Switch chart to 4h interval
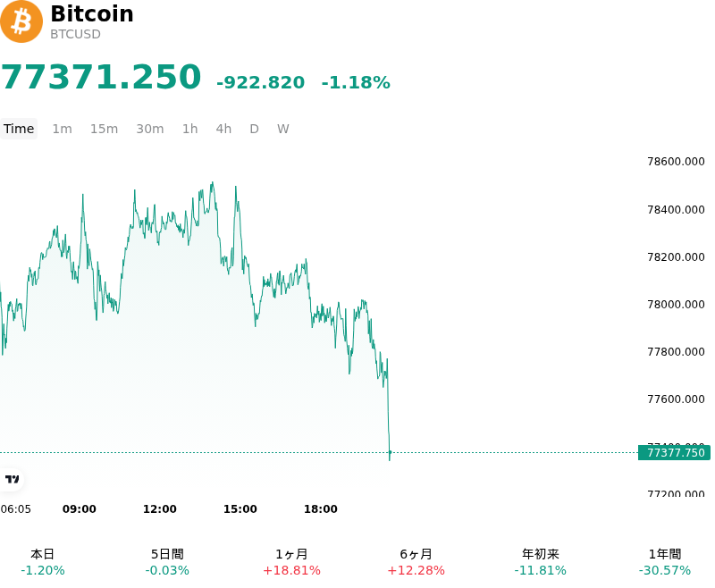715x588 pixels. coord(223,129)
